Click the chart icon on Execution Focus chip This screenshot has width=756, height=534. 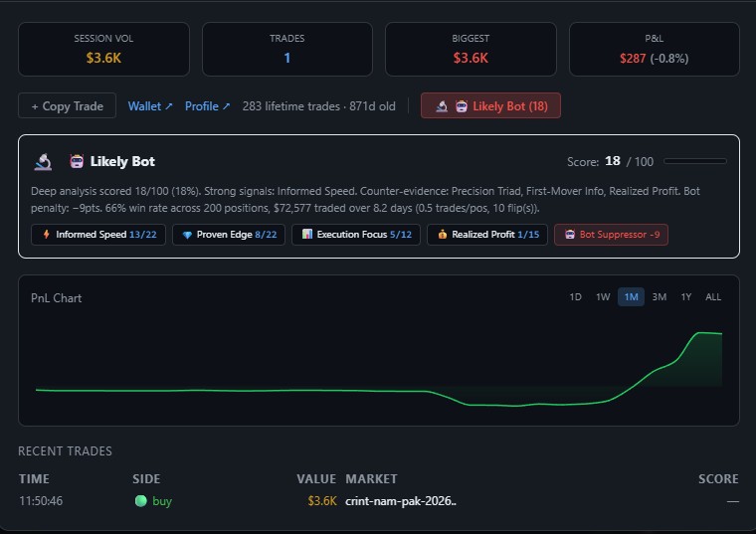(307, 235)
